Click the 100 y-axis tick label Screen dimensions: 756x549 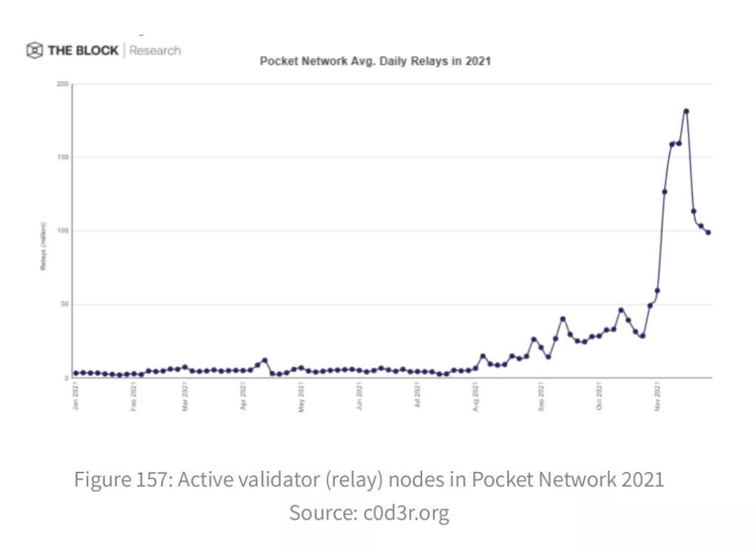tap(63, 230)
